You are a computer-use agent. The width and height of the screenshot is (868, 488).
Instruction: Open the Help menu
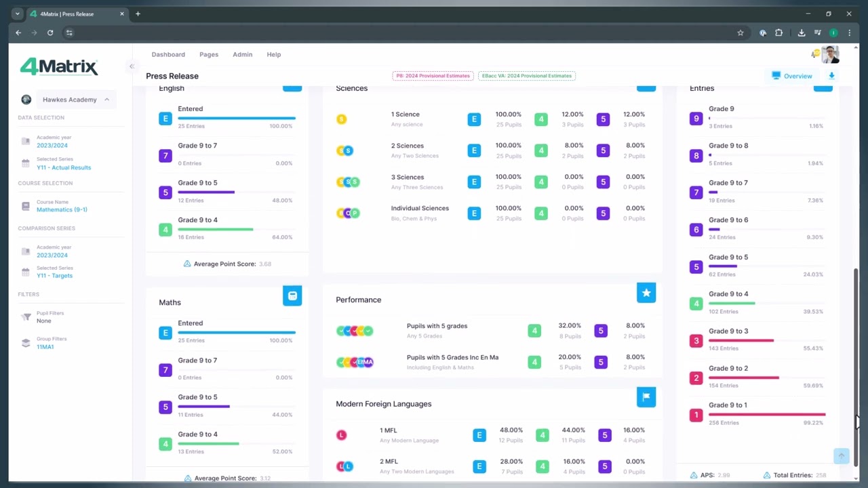pyautogui.click(x=274, y=54)
